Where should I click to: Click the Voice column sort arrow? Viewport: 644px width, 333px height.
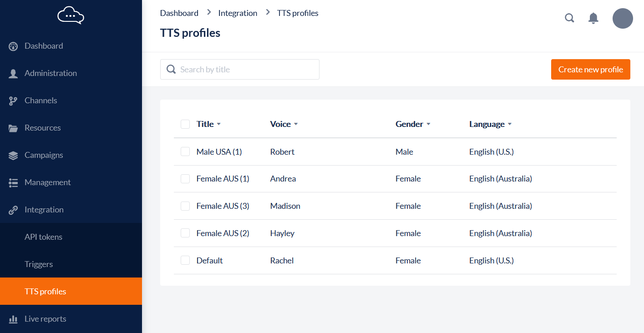tap(296, 124)
